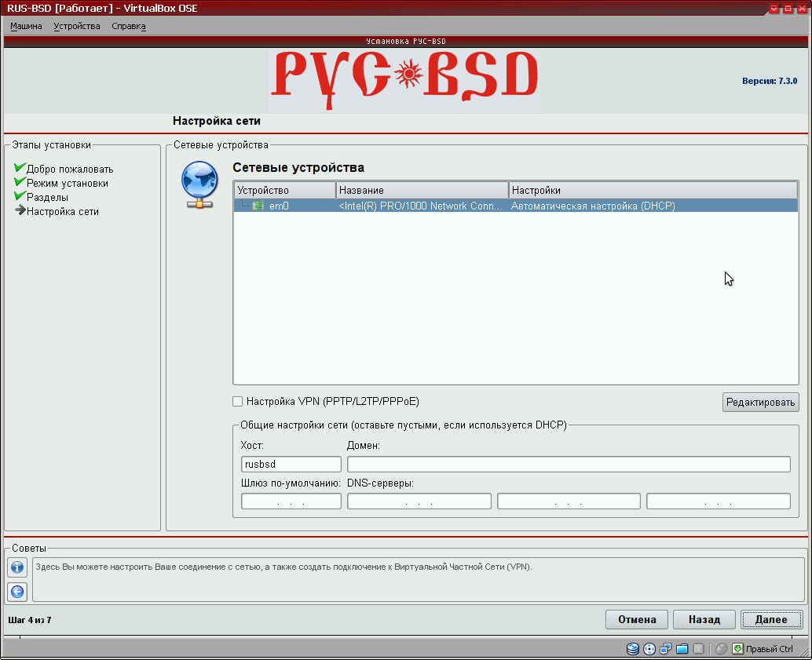Click the Версия: 7.3.0 text
The width and height of the screenshot is (812, 660).
pos(770,81)
